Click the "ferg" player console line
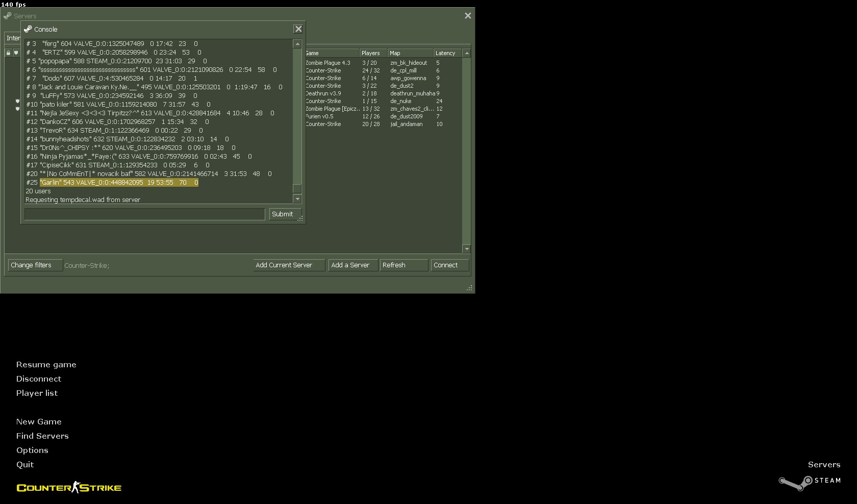This screenshot has width=857, height=504. [112, 44]
